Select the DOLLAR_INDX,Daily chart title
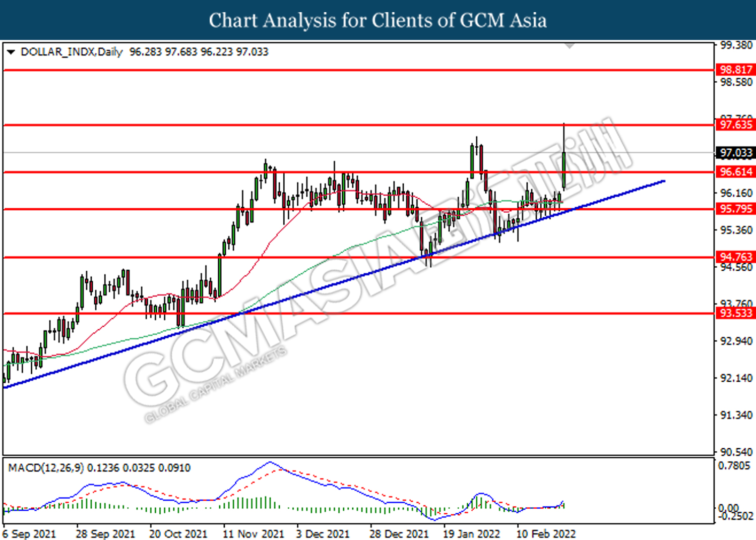Viewport: 756px width, 540px height. (x=72, y=52)
